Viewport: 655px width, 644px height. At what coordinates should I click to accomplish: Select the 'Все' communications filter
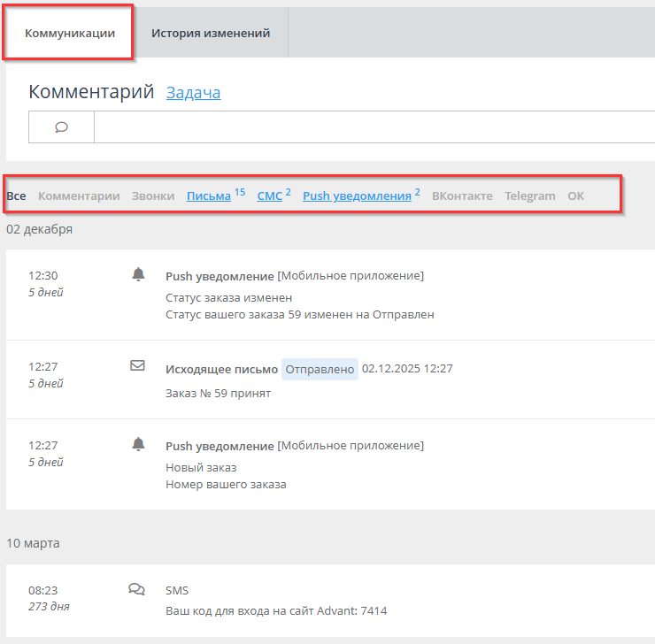(x=16, y=195)
